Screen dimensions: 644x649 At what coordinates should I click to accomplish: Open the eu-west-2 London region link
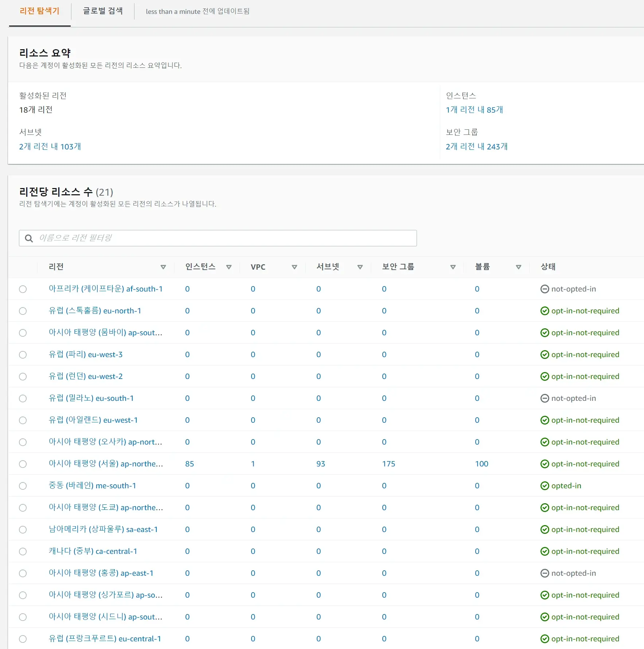(x=86, y=376)
